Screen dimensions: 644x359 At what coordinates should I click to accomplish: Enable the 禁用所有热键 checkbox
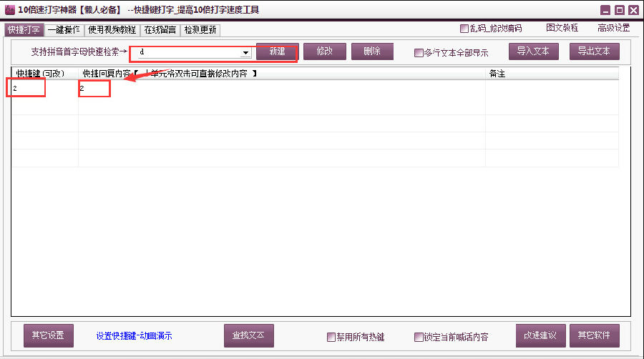331,338
